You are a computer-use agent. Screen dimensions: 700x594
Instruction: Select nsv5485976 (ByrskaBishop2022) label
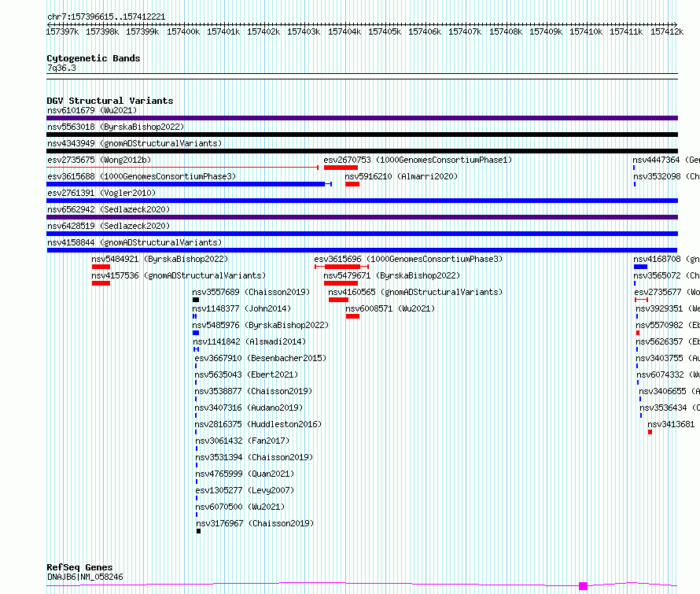[x=260, y=325]
